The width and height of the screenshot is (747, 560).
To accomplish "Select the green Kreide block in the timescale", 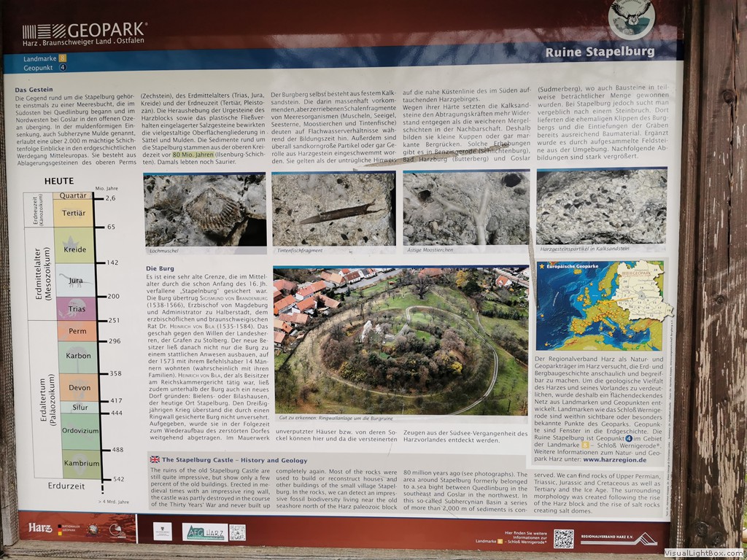I will [x=75, y=245].
